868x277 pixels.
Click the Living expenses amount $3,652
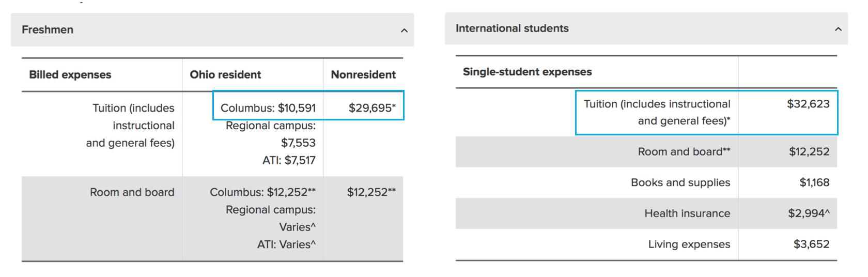tap(811, 244)
